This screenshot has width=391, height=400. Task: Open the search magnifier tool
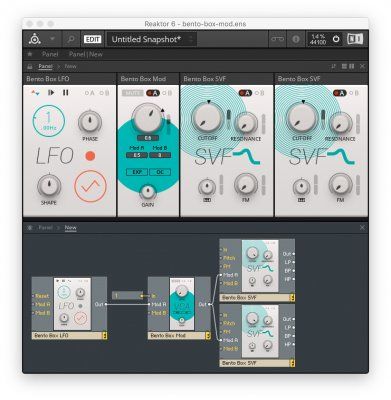pyautogui.click(x=71, y=39)
